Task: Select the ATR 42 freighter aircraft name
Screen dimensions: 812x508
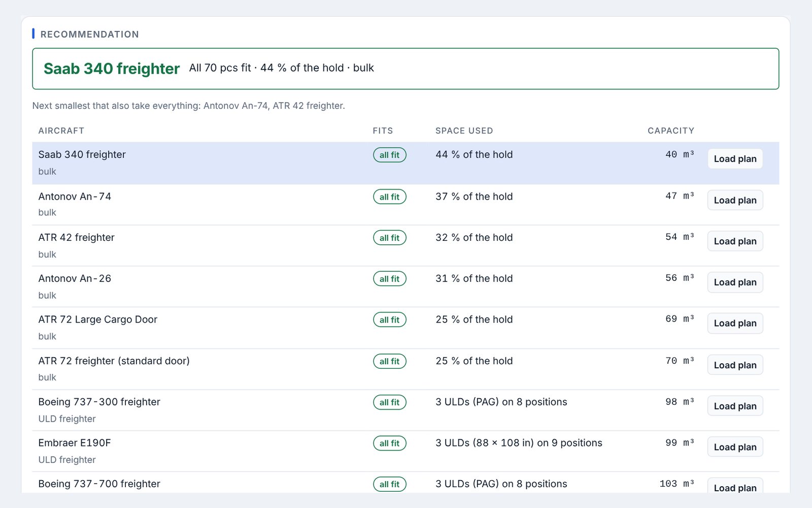Action: pos(77,238)
